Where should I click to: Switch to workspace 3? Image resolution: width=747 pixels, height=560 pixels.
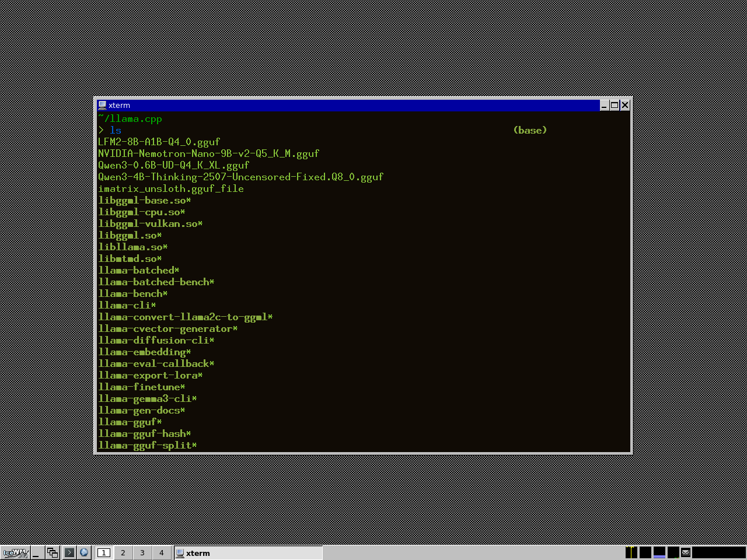142,552
